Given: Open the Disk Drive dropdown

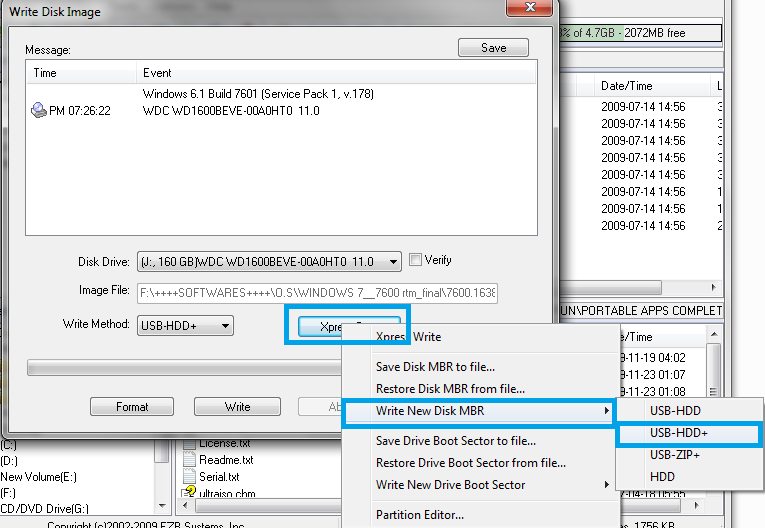Looking at the screenshot, I should point(269,262).
